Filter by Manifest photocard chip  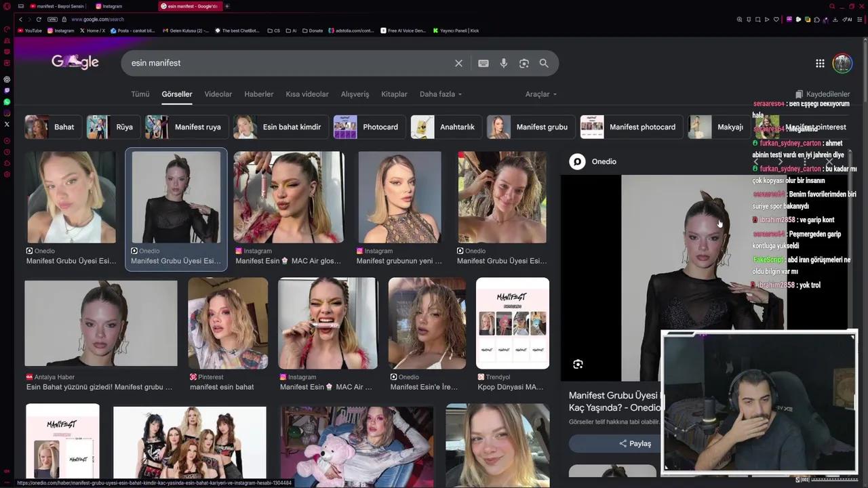click(x=629, y=127)
